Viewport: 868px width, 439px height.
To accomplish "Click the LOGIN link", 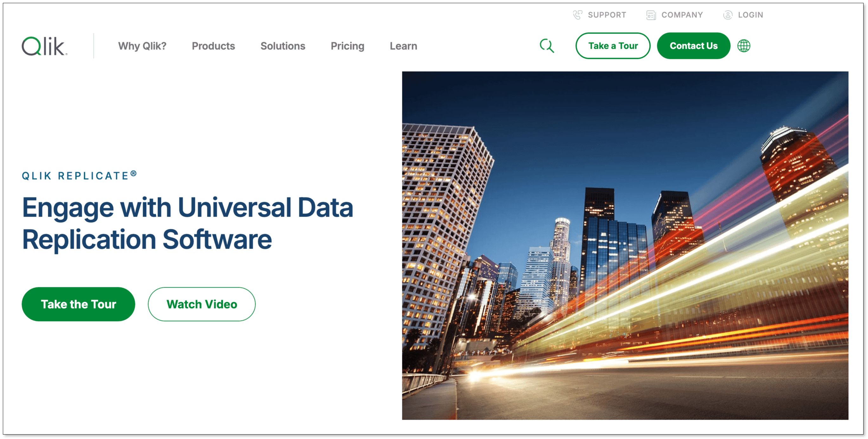I will point(751,15).
